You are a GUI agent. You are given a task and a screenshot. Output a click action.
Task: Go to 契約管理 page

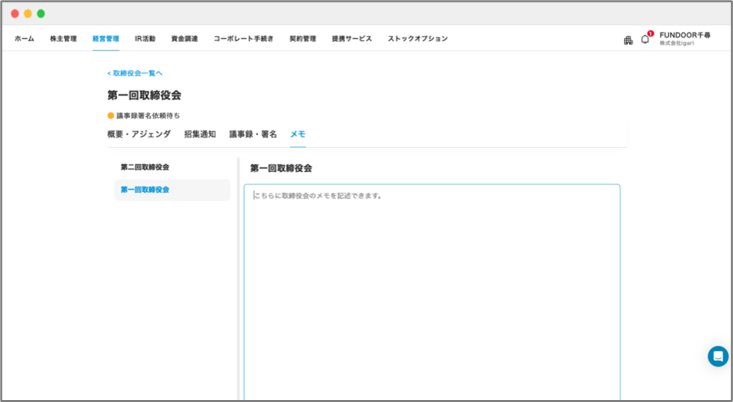(x=302, y=39)
